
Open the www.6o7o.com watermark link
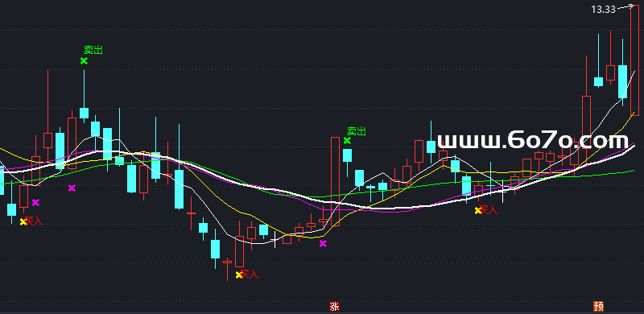point(533,141)
